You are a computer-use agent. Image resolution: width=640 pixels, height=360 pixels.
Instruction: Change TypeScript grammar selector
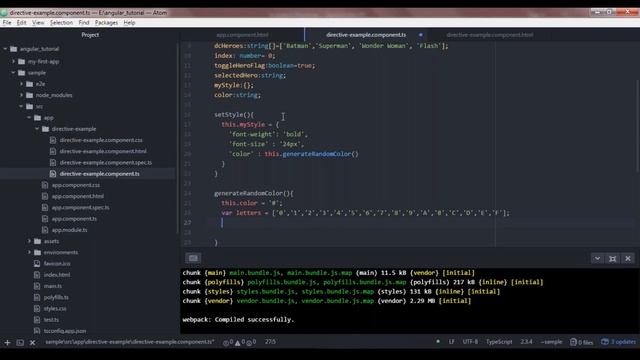(499, 342)
